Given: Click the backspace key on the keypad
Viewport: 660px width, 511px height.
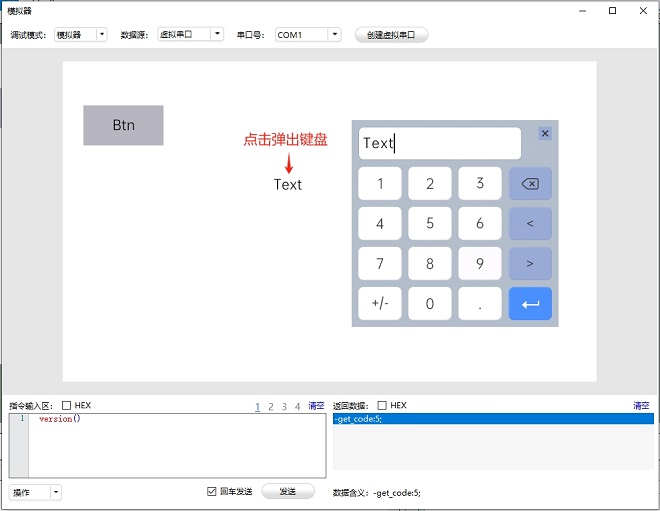Looking at the screenshot, I should (530, 184).
